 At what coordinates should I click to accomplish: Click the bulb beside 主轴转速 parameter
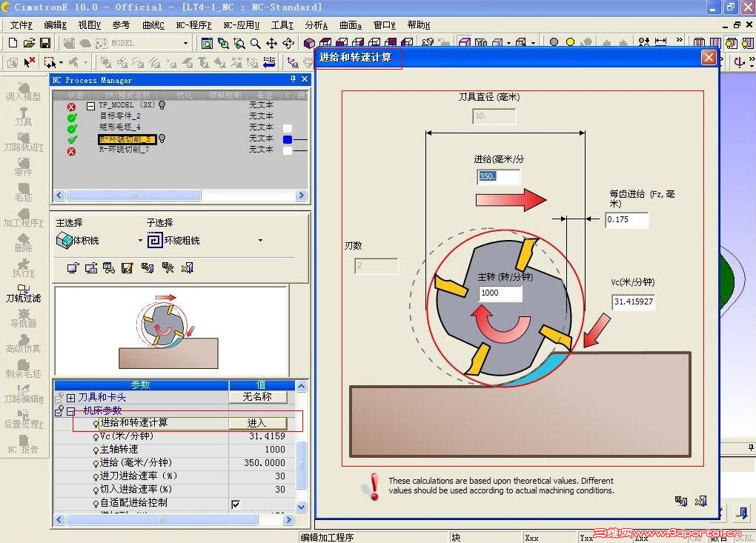point(96,450)
